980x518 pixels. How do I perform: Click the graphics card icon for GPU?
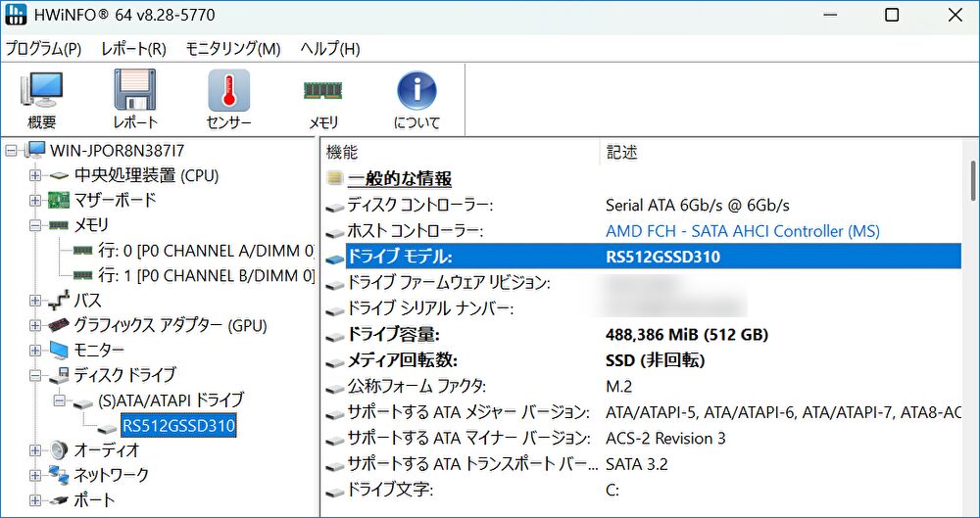coord(59,325)
